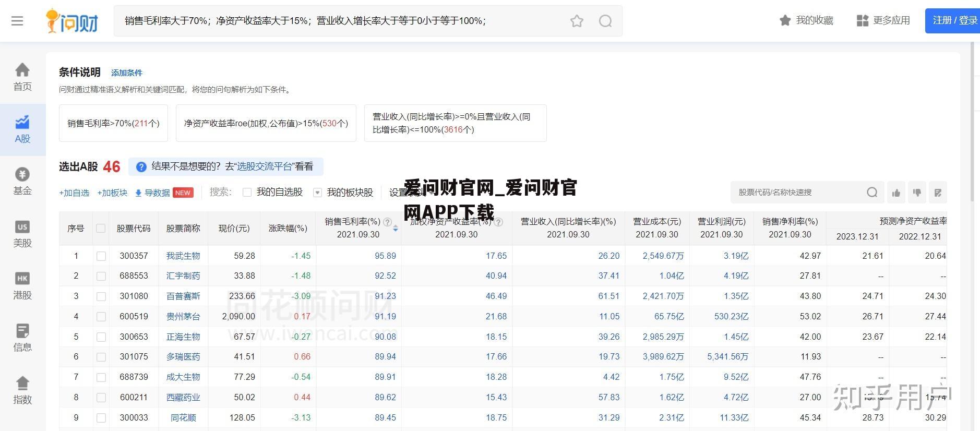Open 基金 in the sidebar

point(22,182)
